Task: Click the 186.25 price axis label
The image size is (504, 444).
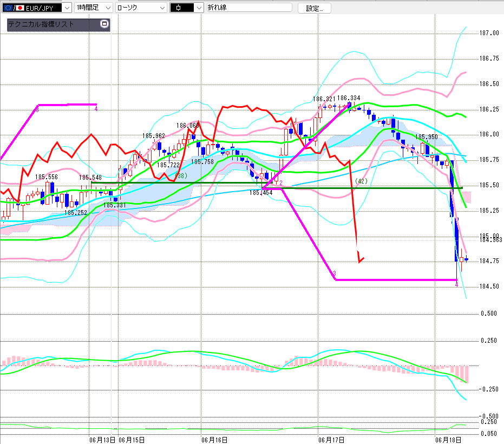Action: (x=489, y=109)
